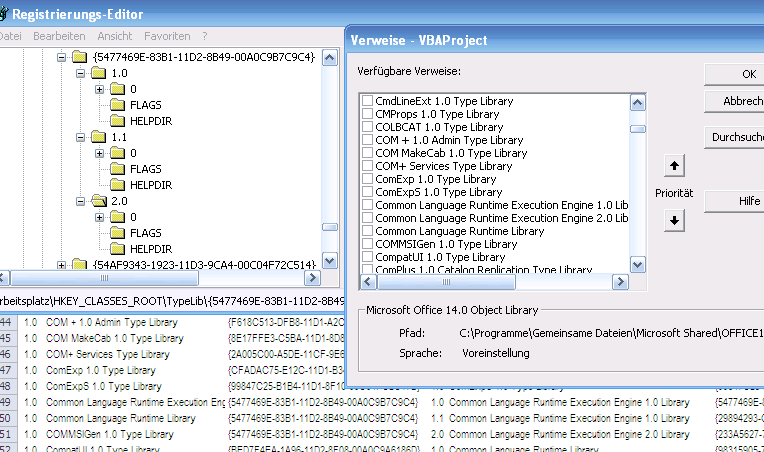Viewport: 764px width, 452px height.
Task: Collapse the {5477469E-83B1-11D2-8B49-00A0C9B7C9C4} key
Action: 61,57
